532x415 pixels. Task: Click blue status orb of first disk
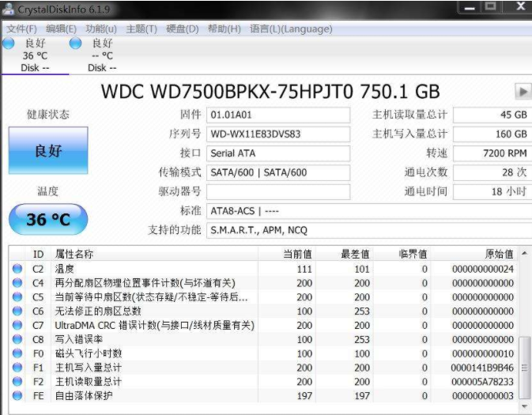click(8, 43)
